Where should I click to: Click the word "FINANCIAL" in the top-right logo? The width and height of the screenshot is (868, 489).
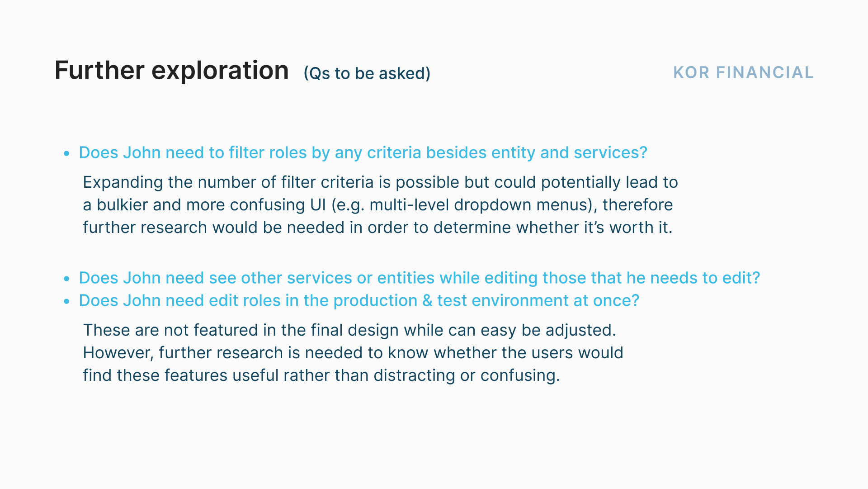coord(765,72)
